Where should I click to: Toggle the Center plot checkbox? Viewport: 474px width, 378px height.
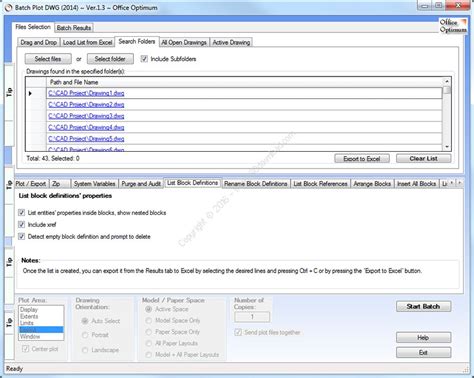25,349
